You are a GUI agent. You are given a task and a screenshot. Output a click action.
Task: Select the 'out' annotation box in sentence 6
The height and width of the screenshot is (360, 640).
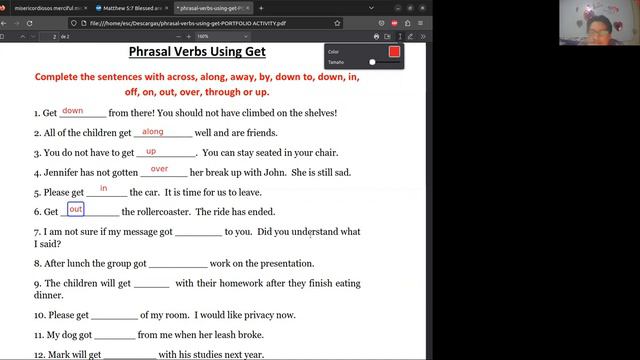pos(76,209)
